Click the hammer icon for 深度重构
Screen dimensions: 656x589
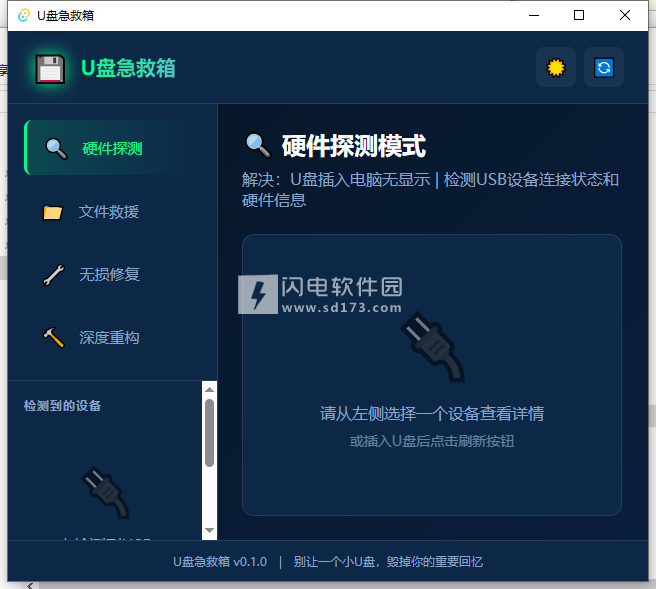54,338
